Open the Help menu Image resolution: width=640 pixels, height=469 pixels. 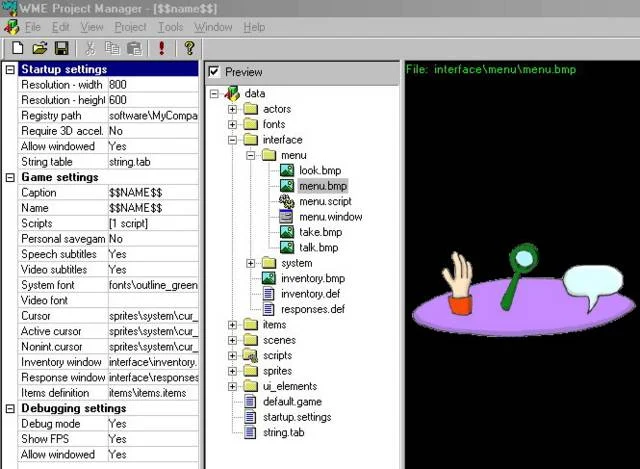point(254,27)
